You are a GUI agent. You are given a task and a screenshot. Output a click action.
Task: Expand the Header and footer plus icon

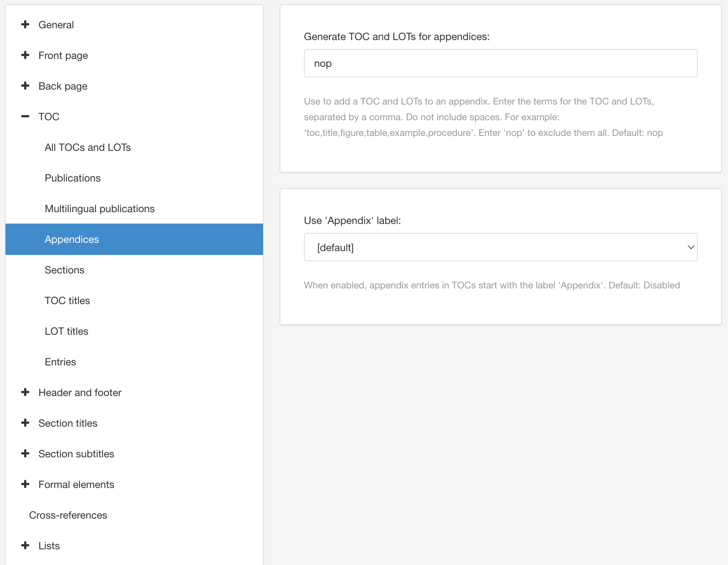click(x=25, y=392)
